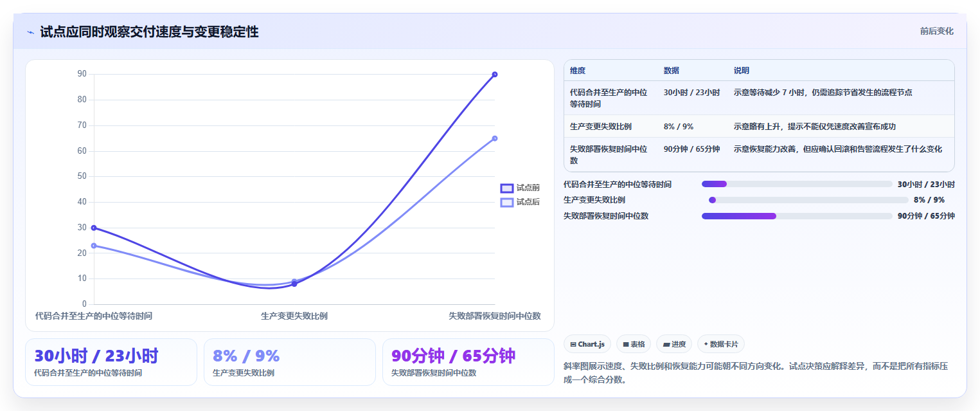The width and height of the screenshot is (980, 411).
Task: Click the 试点前 data point at value 30
Action: (94, 228)
